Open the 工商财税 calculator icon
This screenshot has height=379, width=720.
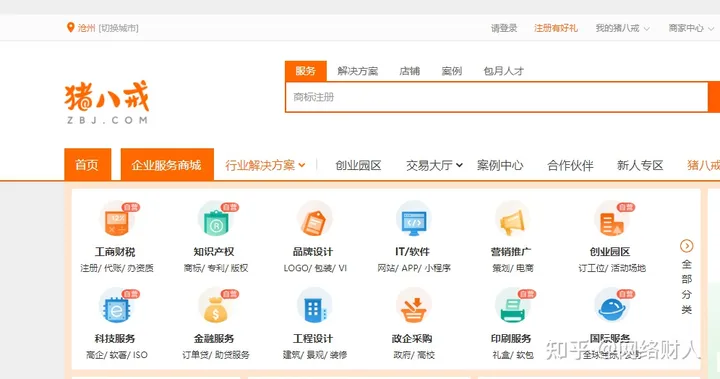click(116, 220)
